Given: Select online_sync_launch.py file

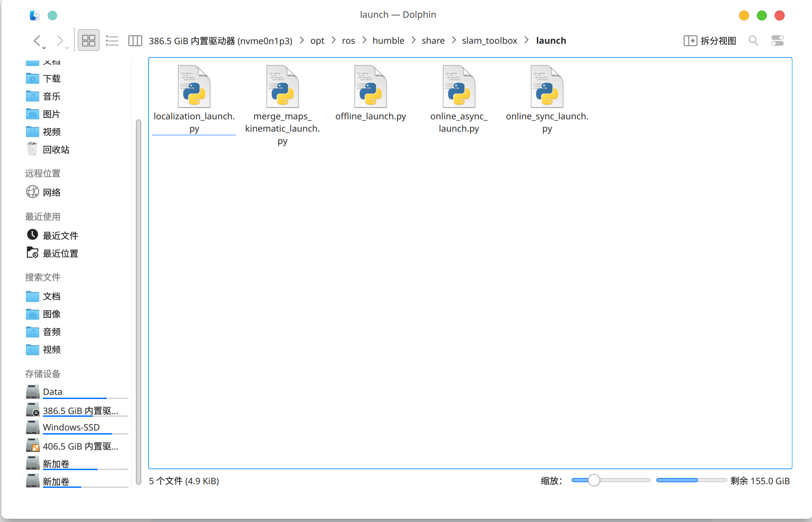Looking at the screenshot, I should click(547, 99).
